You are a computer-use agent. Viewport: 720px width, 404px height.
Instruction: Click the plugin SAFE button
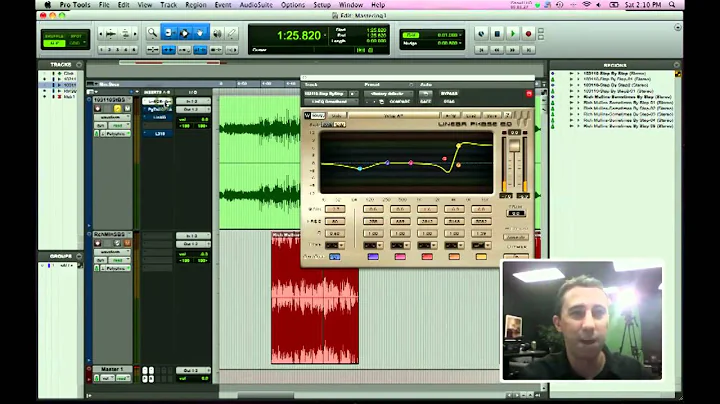[x=426, y=101]
